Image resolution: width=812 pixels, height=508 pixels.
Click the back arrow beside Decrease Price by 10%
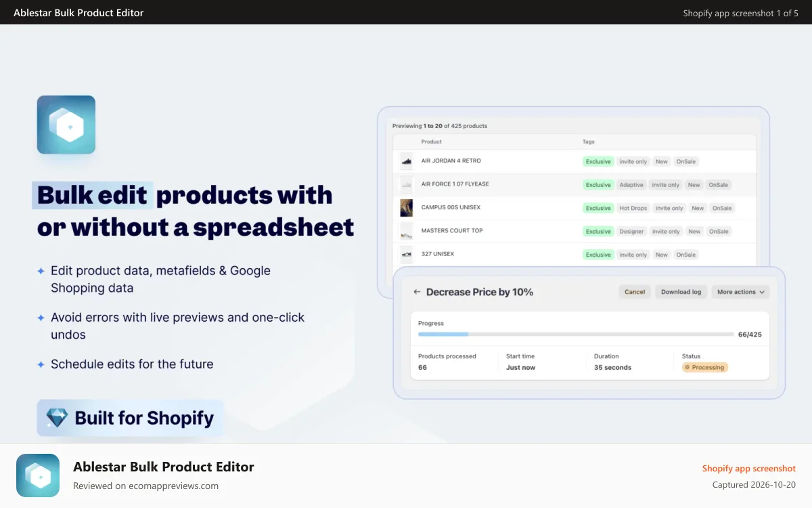pyautogui.click(x=417, y=292)
